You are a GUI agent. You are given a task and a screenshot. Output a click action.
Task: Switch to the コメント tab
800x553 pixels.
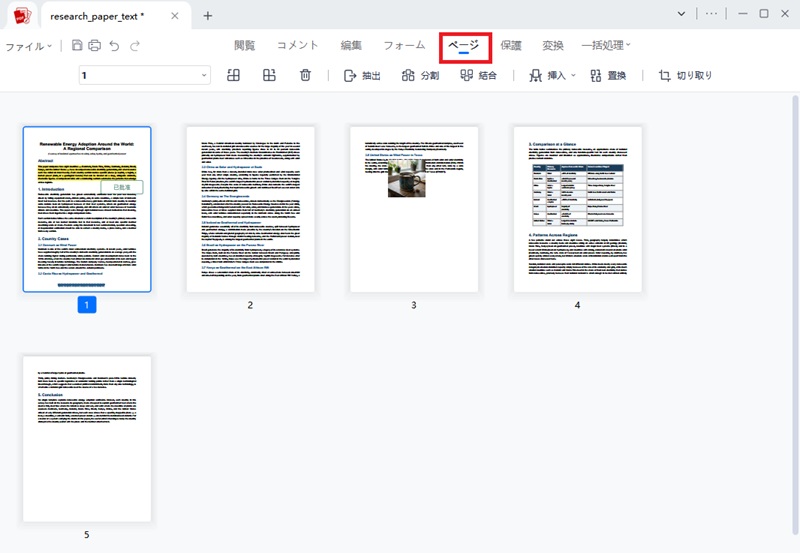click(x=297, y=45)
